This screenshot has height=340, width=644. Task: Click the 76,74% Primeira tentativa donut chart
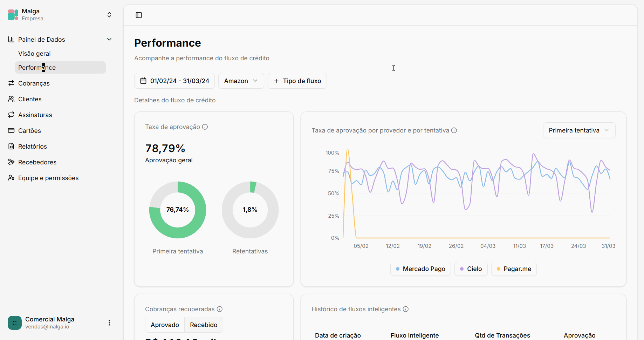point(178,210)
